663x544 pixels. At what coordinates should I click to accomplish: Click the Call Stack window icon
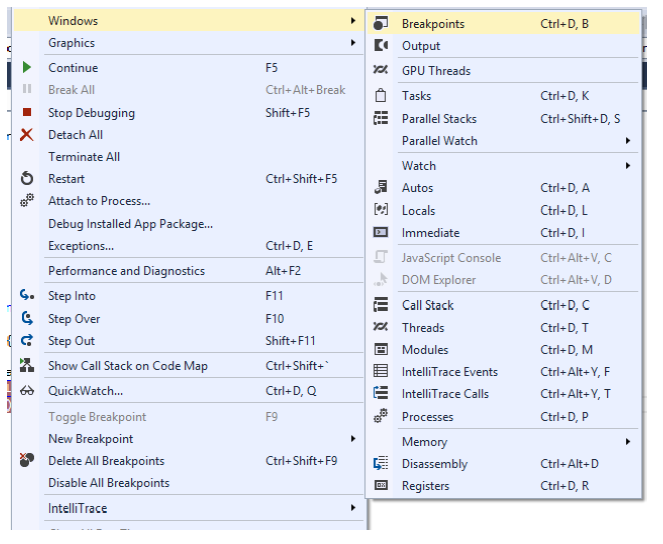pos(381,306)
